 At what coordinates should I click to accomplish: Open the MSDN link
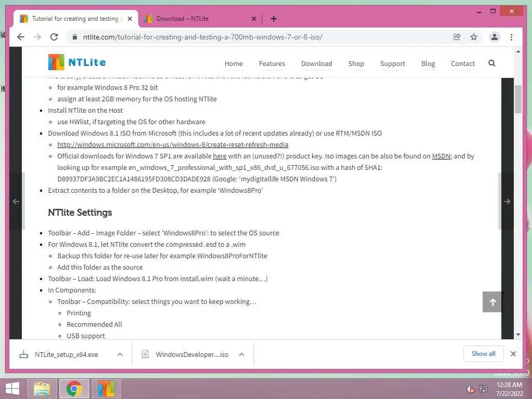(441, 156)
